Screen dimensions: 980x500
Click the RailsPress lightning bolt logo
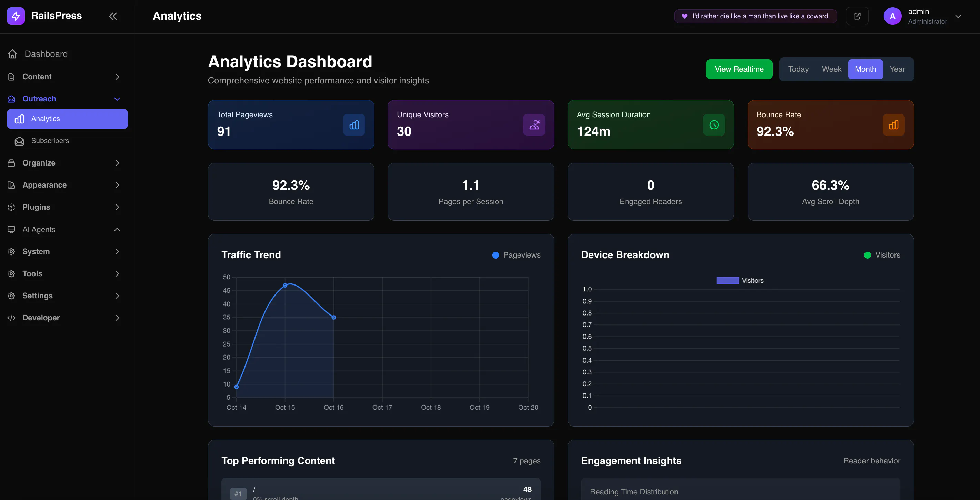(16, 16)
